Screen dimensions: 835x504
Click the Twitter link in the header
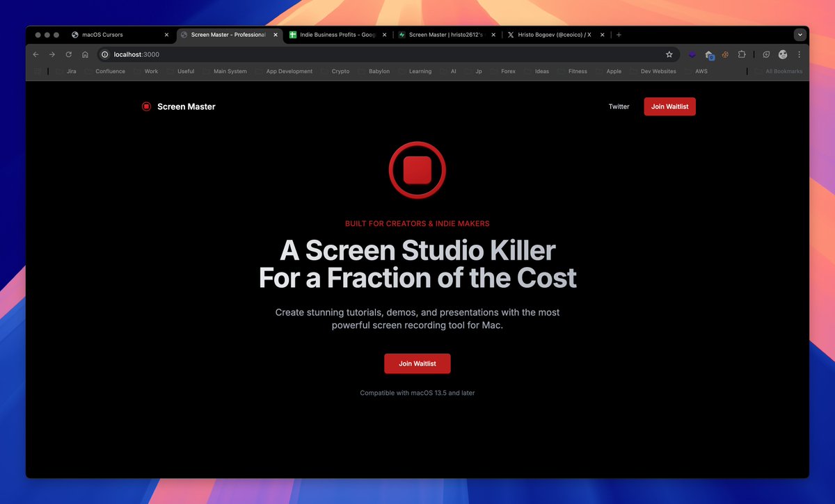[x=619, y=106]
